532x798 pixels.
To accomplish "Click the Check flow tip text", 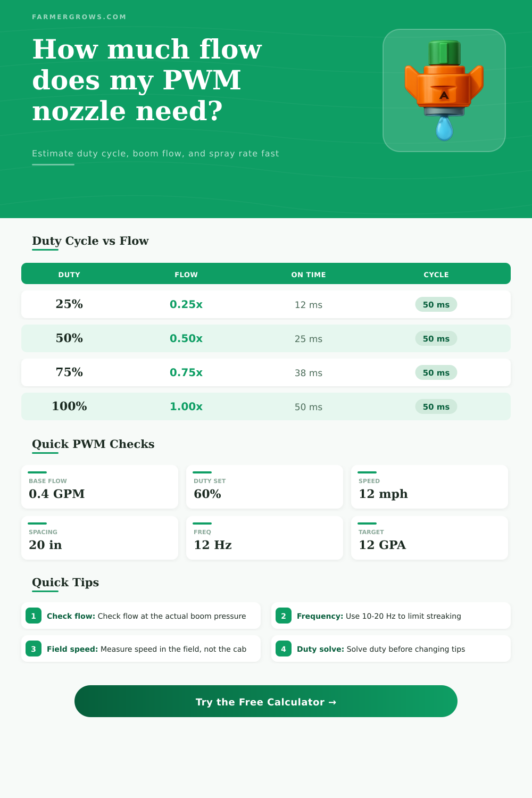I will (146, 616).
